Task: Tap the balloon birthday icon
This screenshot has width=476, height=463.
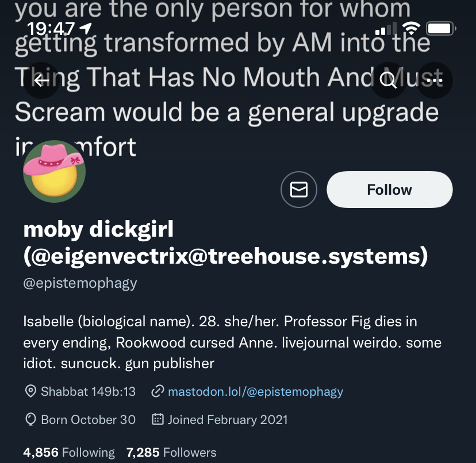Action: [x=30, y=419]
